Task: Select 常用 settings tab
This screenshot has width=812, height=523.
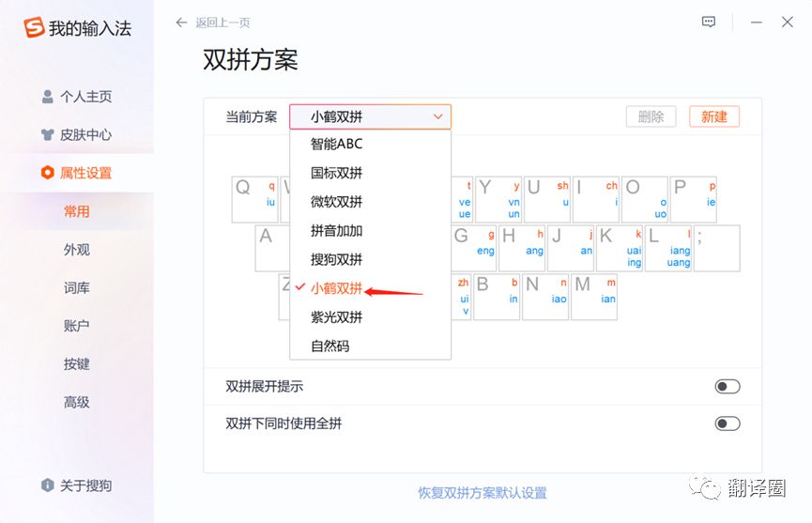Action: click(77, 211)
